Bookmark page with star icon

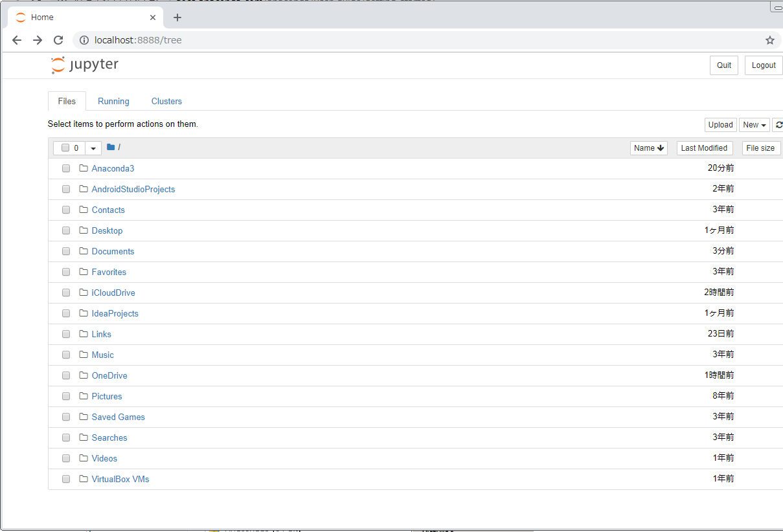coord(770,40)
